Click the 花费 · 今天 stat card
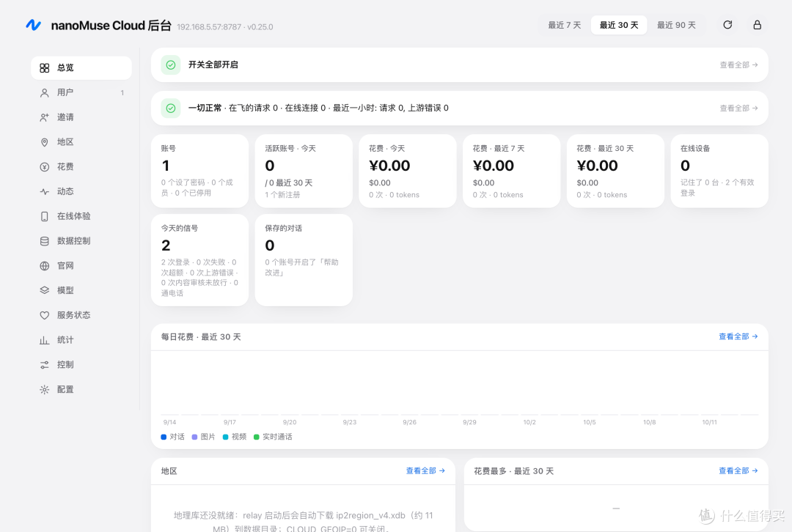The width and height of the screenshot is (792, 532). click(408, 171)
